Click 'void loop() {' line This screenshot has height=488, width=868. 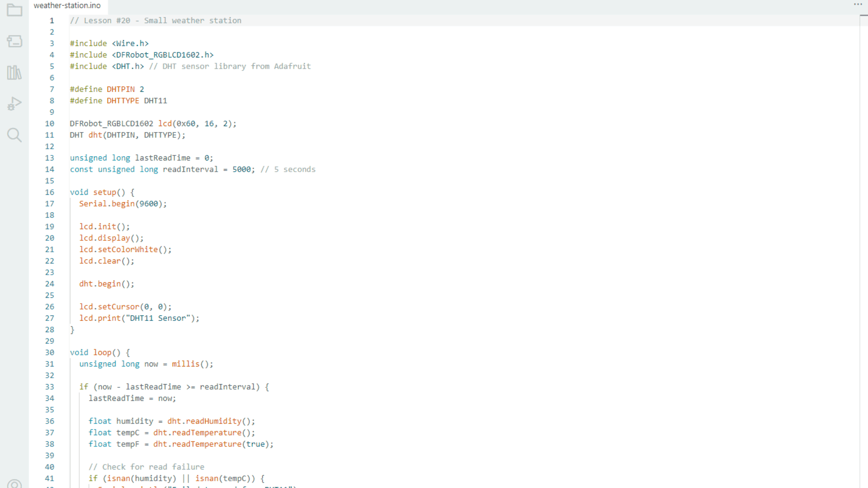point(100,352)
